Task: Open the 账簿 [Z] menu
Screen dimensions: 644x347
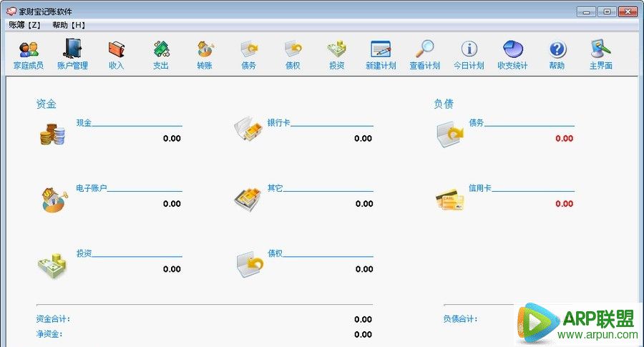Action: coord(24,25)
